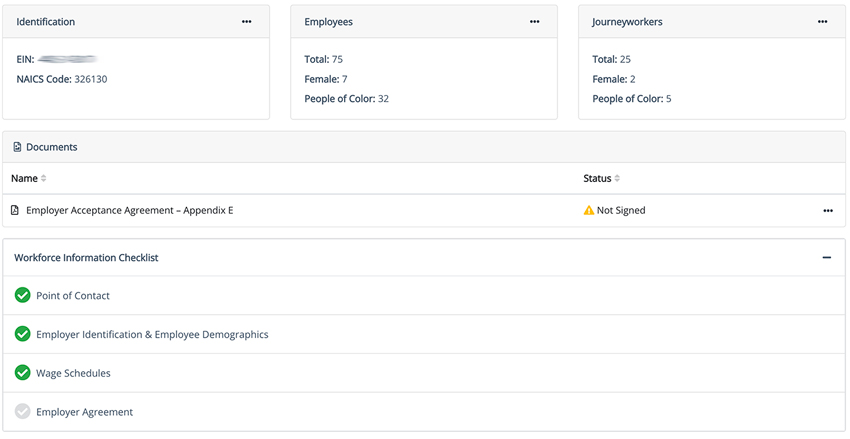This screenshot has height=439, width=850.
Task: Click the Not Signed status text
Action: click(621, 211)
